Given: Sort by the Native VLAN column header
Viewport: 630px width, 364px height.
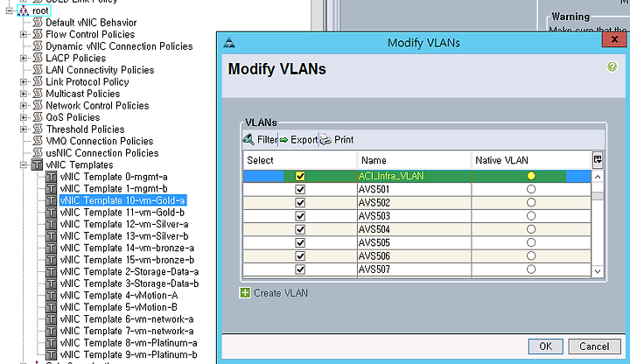Looking at the screenshot, I should point(531,160).
